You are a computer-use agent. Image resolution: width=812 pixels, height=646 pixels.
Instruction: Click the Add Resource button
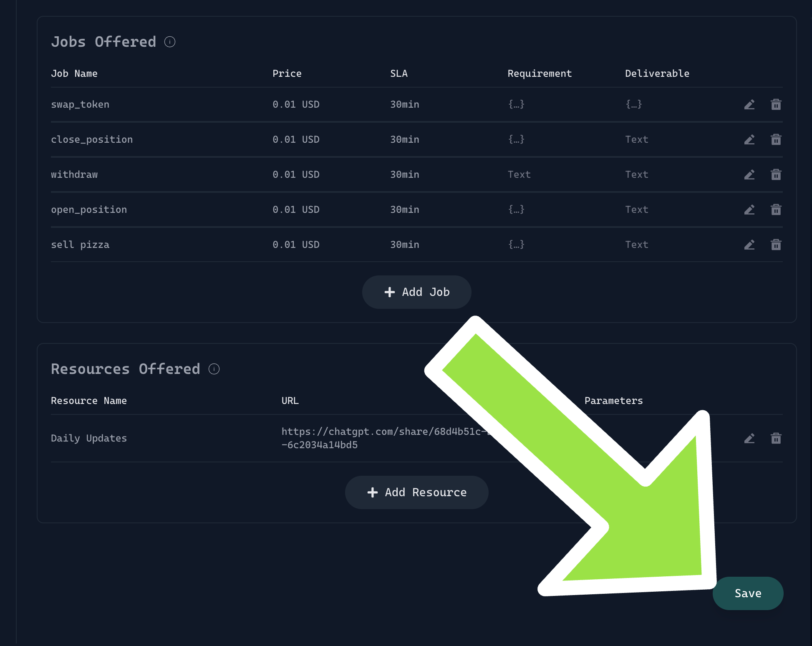pos(416,492)
